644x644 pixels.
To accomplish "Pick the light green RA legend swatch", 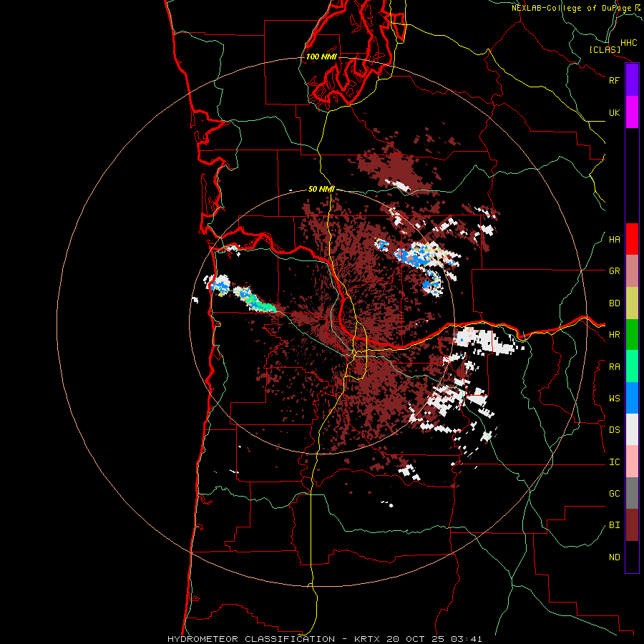I will pyautogui.click(x=632, y=366).
